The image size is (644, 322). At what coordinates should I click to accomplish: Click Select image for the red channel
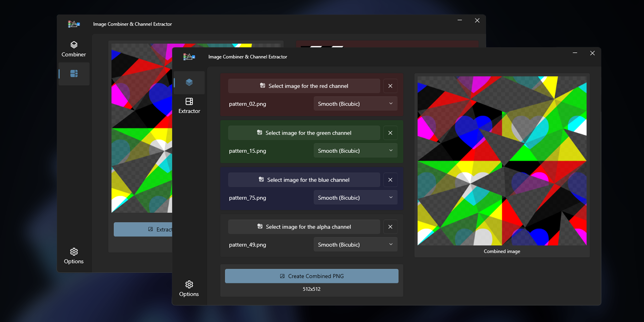point(304,86)
